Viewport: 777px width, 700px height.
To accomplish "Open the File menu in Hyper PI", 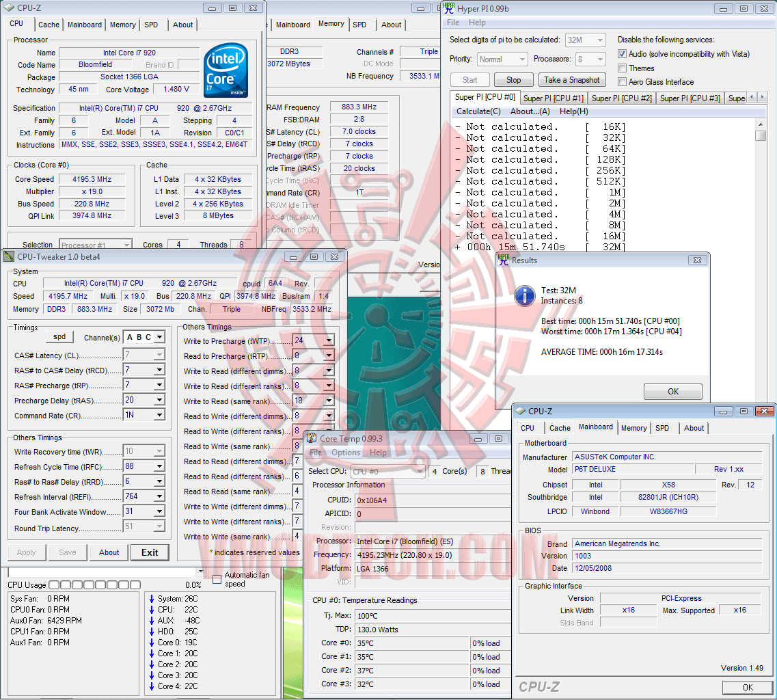I will [x=453, y=23].
